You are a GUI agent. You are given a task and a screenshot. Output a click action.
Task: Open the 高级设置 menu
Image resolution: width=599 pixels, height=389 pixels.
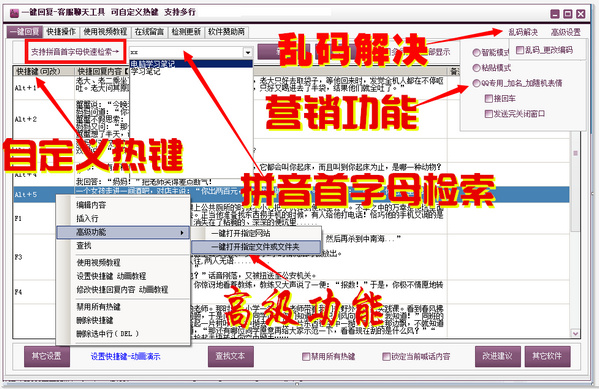[566, 32]
